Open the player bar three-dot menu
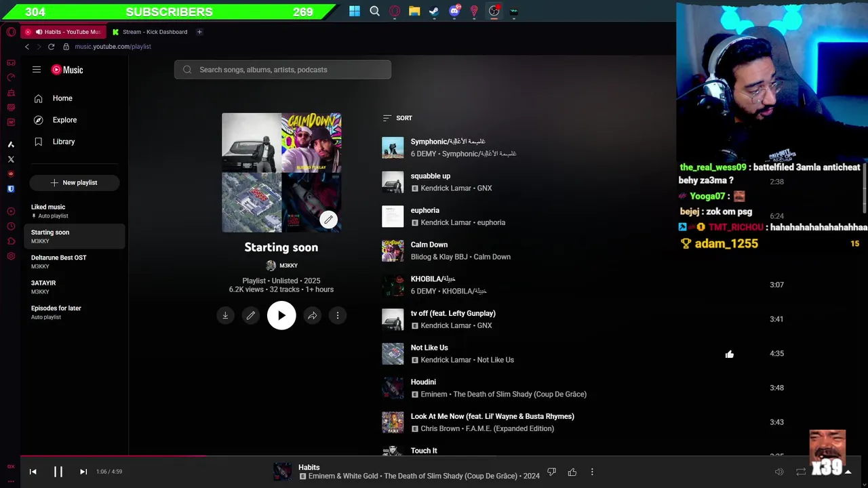The image size is (868, 488). click(x=592, y=472)
